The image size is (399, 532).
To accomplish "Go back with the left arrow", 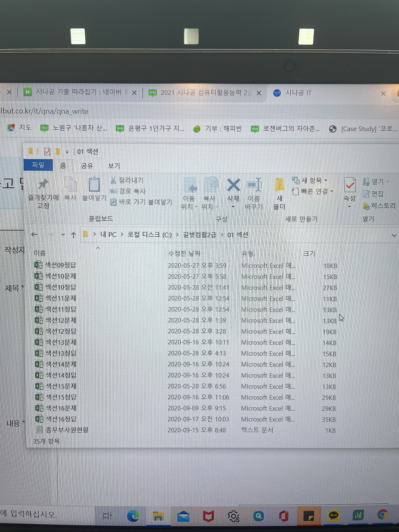I will [x=34, y=234].
